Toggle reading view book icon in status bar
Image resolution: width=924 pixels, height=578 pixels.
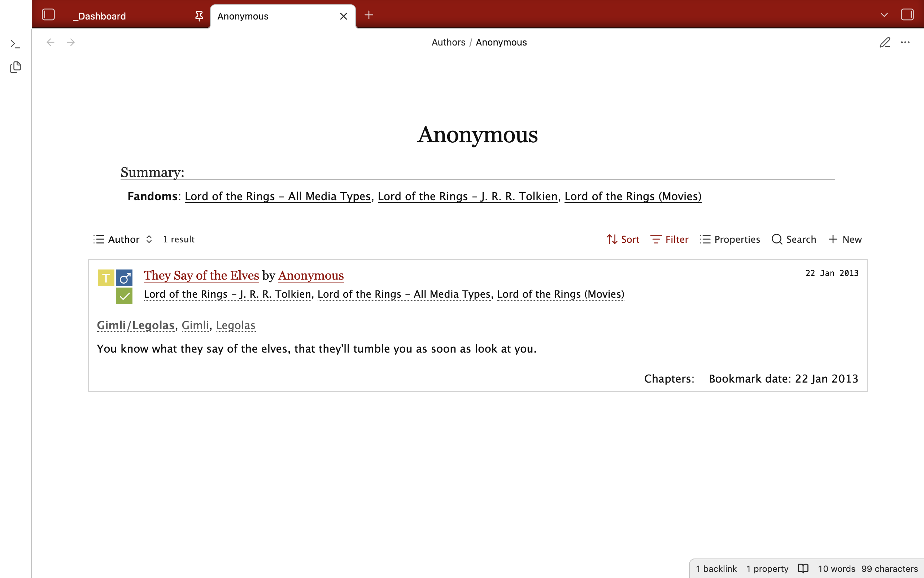pyautogui.click(x=803, y=569)
